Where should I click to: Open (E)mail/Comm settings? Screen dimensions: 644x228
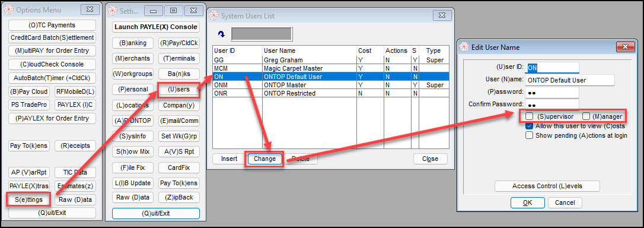(x=179, y=121)
